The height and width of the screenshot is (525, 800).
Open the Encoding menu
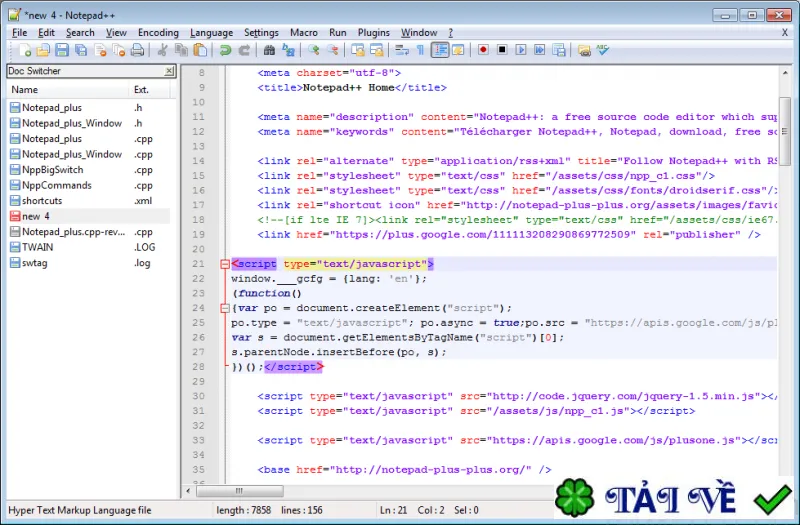coord(158,33)
